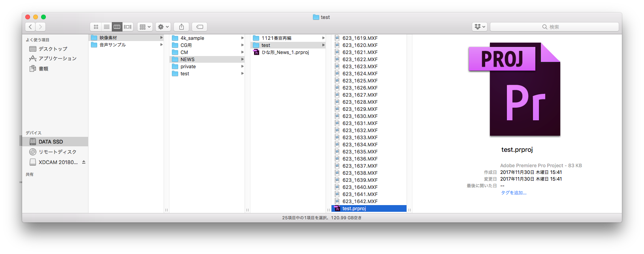The height and width of the screenshot is (254, 644).
Task: Click the Share toolbar button
Action: coord(181,27)
